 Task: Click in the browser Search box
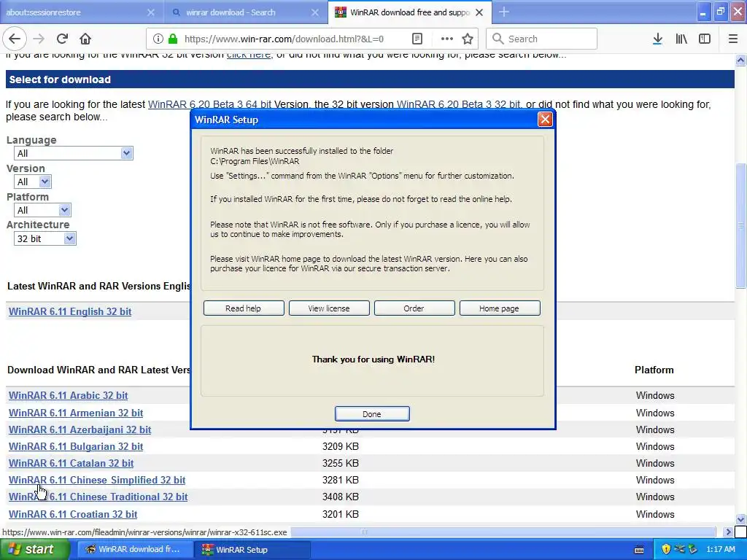541,39
